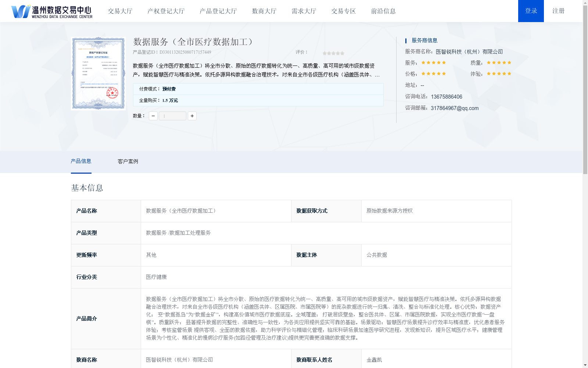Image resolution: width=588 pixels, height=368 pixels.
Task: Click the 质量 star rating
Action: [499, 63]
